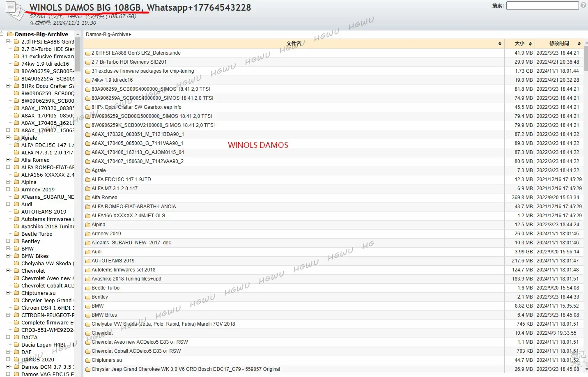Expand the Alpina tree node
Viewport: 588px width, 377px height.
(x=8, y=182)
